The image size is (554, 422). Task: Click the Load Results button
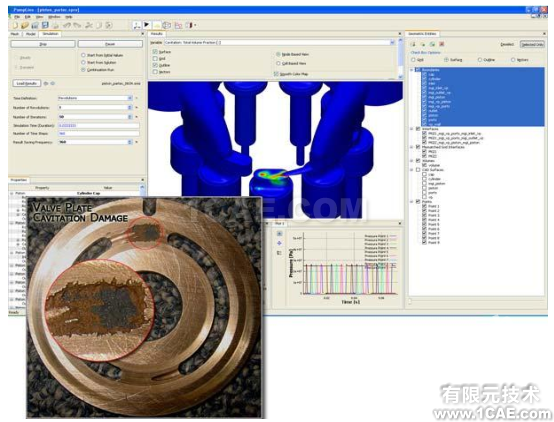[x=27, y=83]
